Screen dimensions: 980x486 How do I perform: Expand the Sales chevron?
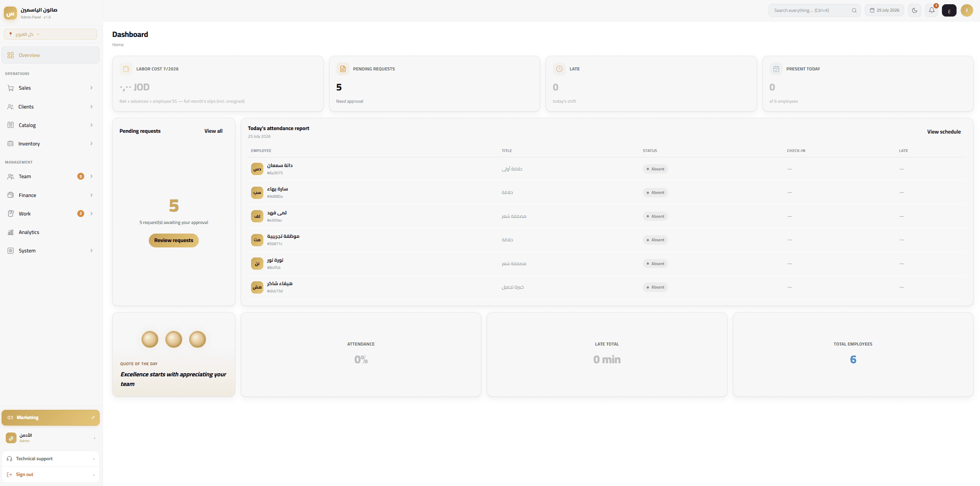92,88
